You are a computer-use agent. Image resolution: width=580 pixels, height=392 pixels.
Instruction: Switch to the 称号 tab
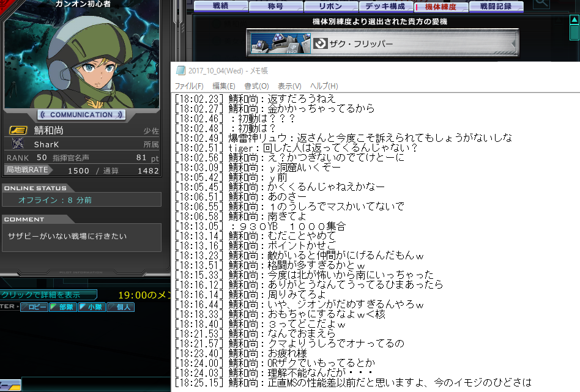(276, 7)
